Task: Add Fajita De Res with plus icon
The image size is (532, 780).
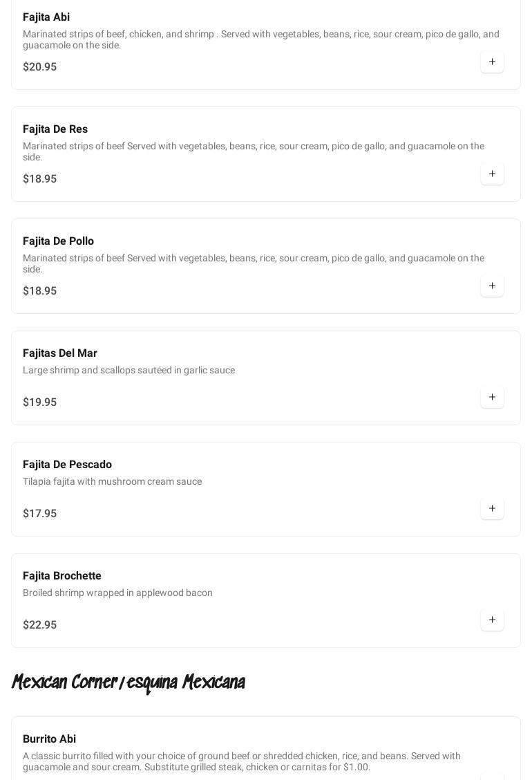Action: (x=492, y=174)
